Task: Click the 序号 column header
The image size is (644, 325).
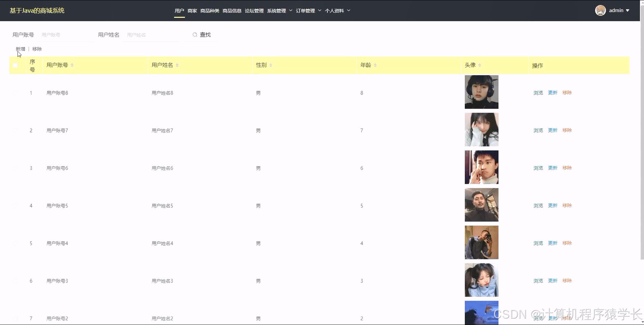Action: (32, 66)
